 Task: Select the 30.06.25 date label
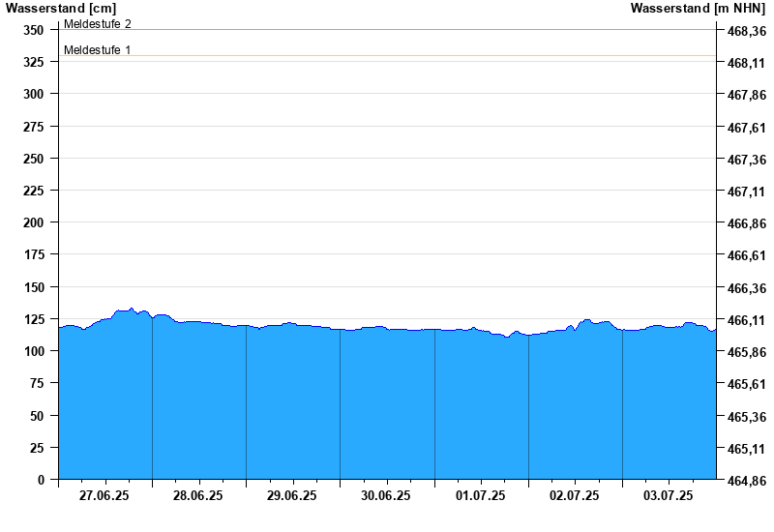pyautogui.click(x=386, y=495)
